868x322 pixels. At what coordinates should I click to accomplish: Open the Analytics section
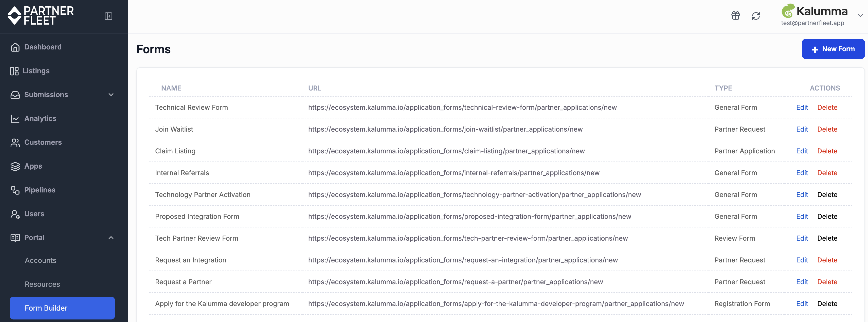[x=41, y=118]
